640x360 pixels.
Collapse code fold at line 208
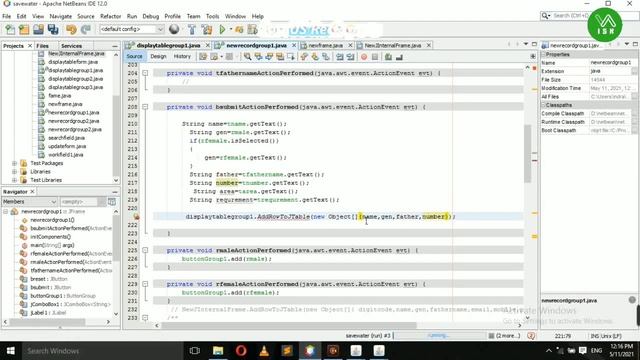pyautogui.click(x=145, y=107)
